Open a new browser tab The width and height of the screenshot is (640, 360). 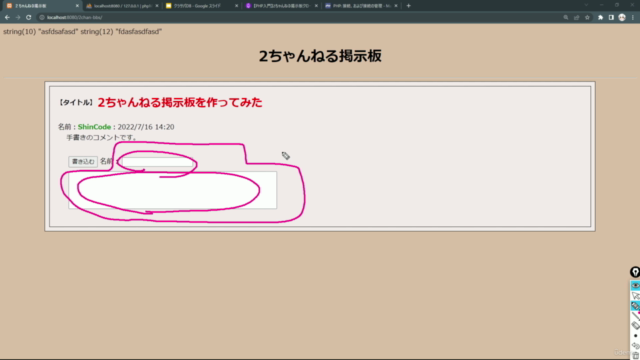point(409,6)
